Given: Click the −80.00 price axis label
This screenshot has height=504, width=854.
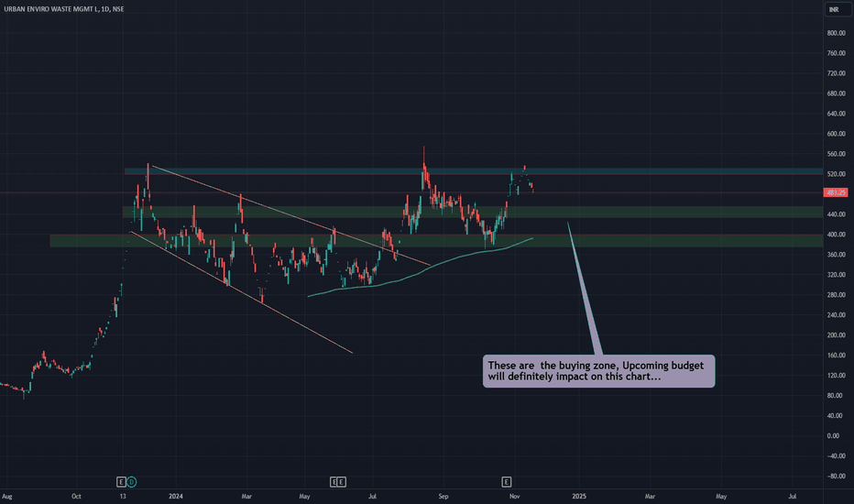Looking at the screenshot, I should coord(836,477).
